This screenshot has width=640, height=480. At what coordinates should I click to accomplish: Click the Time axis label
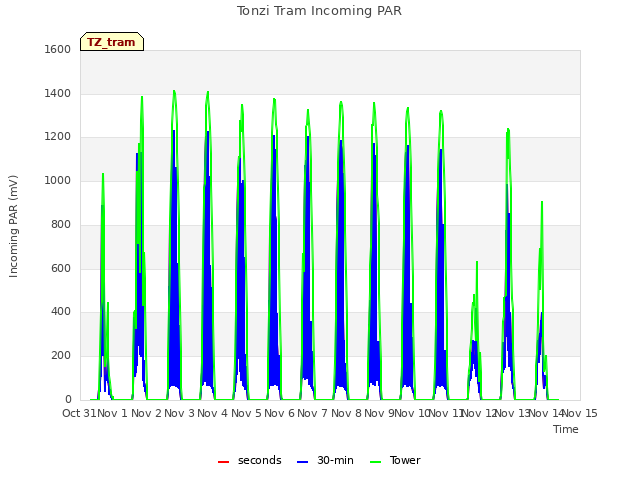tap(566, 429)
